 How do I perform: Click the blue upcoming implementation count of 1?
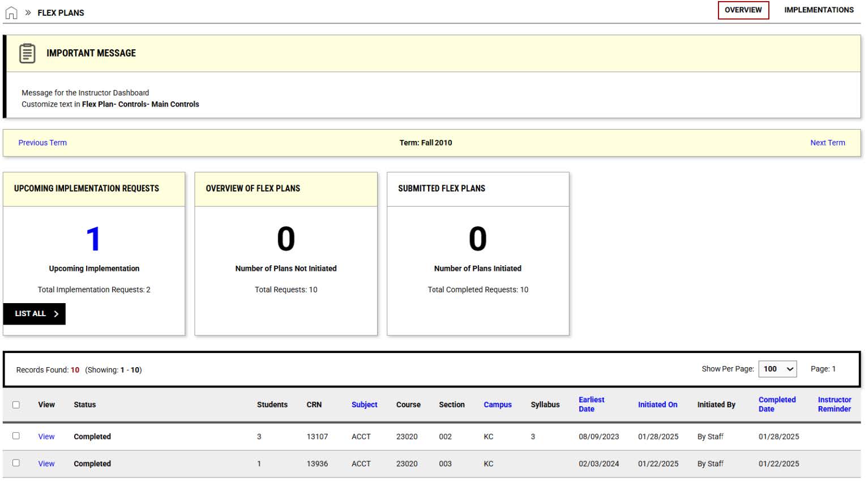tap(94, 239)
